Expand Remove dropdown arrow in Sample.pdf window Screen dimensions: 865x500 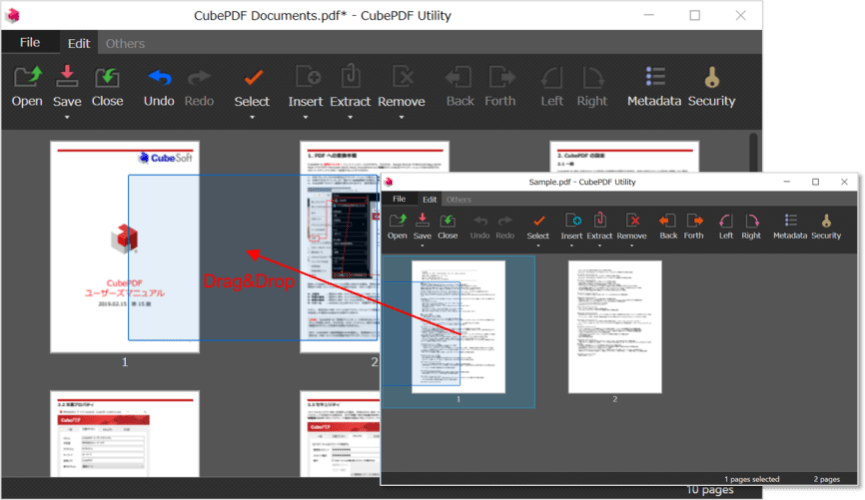(632, 246)
